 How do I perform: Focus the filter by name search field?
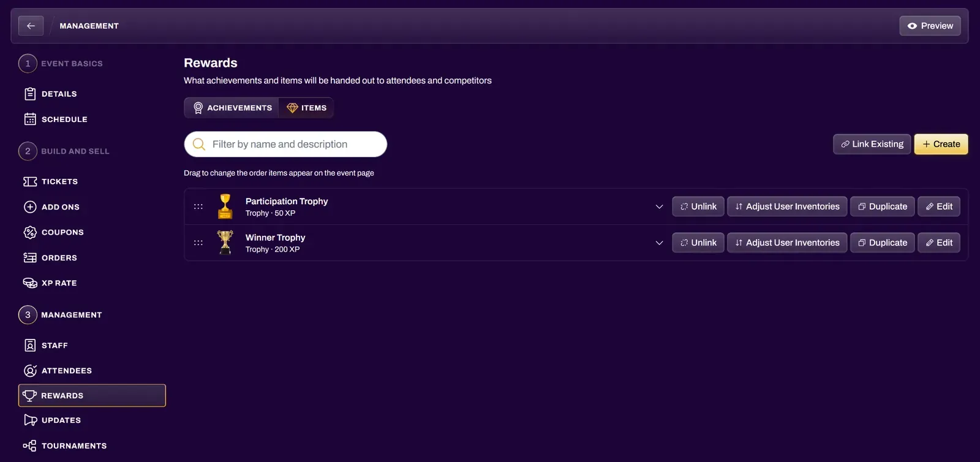285,144
